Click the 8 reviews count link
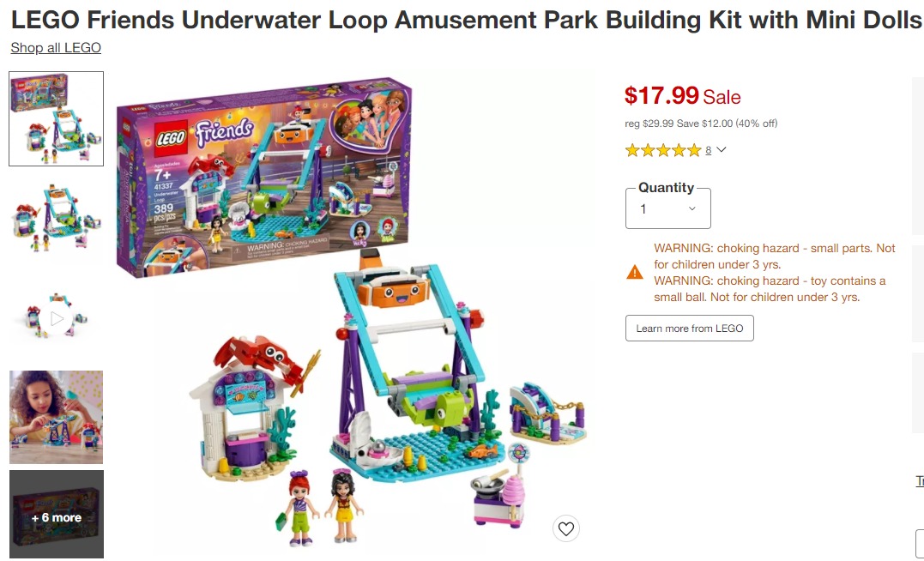Image resolution: width=924 pixels, height=561 pixels. tap(708, 150)
